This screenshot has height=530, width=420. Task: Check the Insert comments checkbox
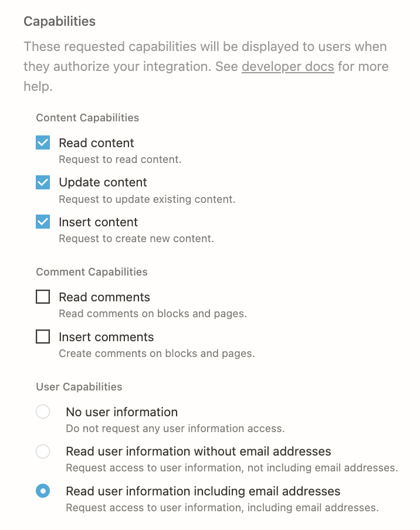click(42, 337)
